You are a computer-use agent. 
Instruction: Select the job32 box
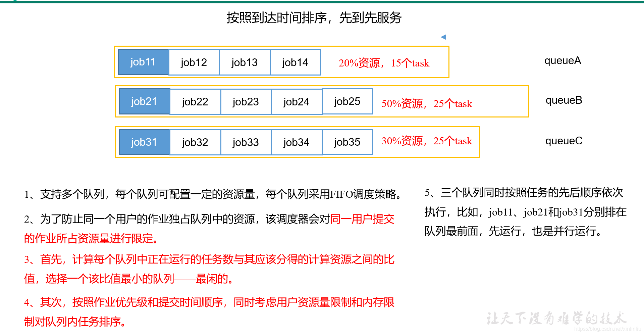coord(196,142)
